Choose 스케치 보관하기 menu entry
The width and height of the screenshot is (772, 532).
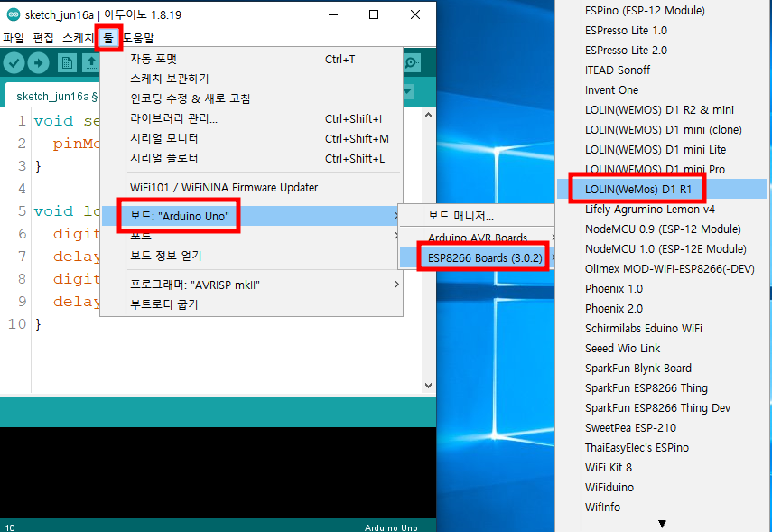(252, 79)
